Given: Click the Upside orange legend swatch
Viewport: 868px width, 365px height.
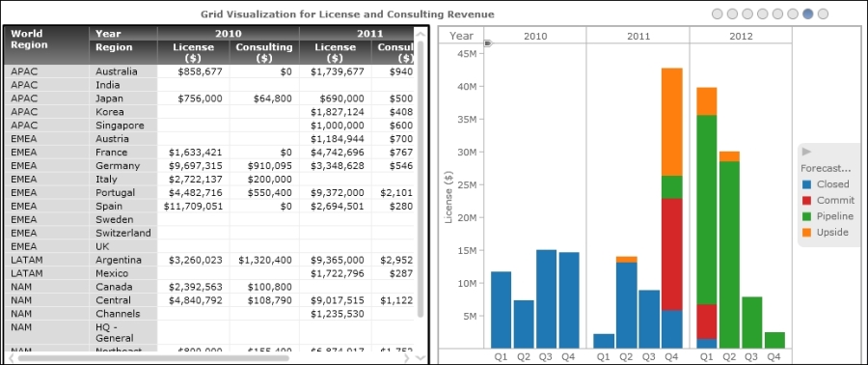Looking at the screenshot, I should click(807, 233).
